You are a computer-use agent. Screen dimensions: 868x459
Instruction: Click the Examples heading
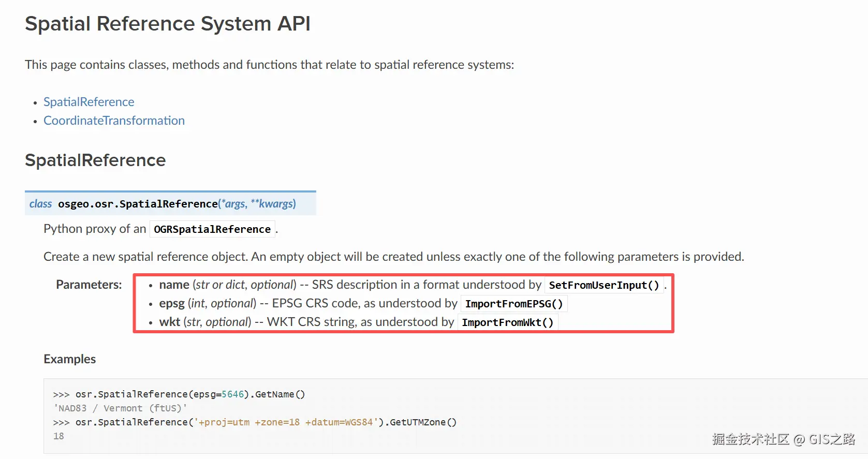click(x=70, y=359)
